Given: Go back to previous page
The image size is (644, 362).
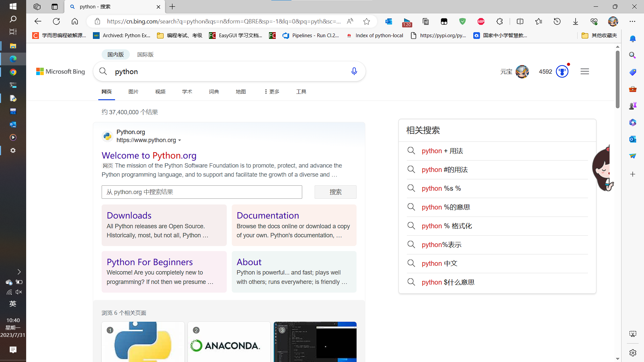Looking at the screenshot, I should click(x=38, y=21).
